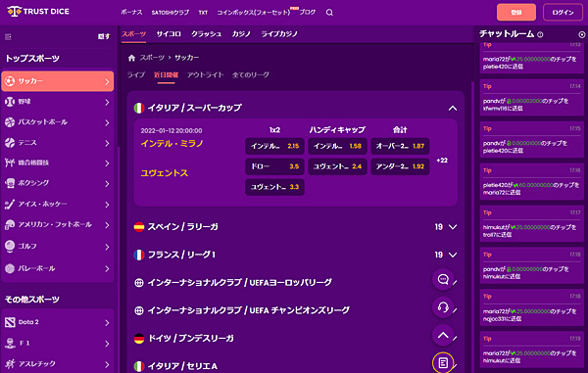
Task: Expand the ボクシング sidebar chevron
Action: pyautogui.click(x=107, y=184)
